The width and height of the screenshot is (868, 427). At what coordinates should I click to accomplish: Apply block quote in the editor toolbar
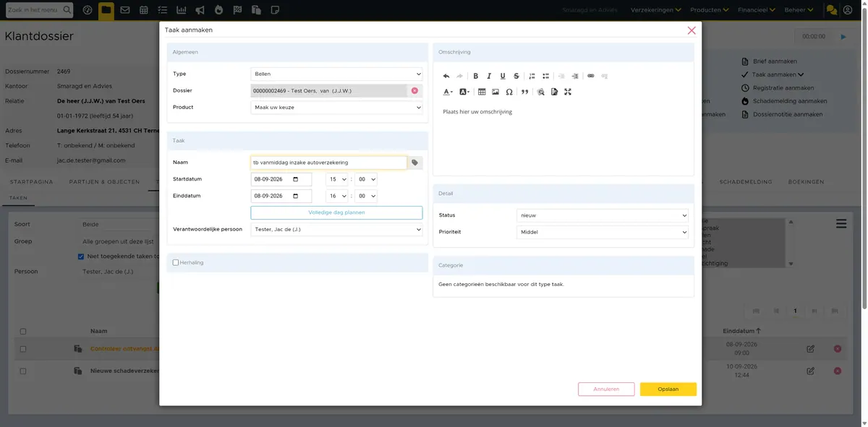click(x=524, y=92)
